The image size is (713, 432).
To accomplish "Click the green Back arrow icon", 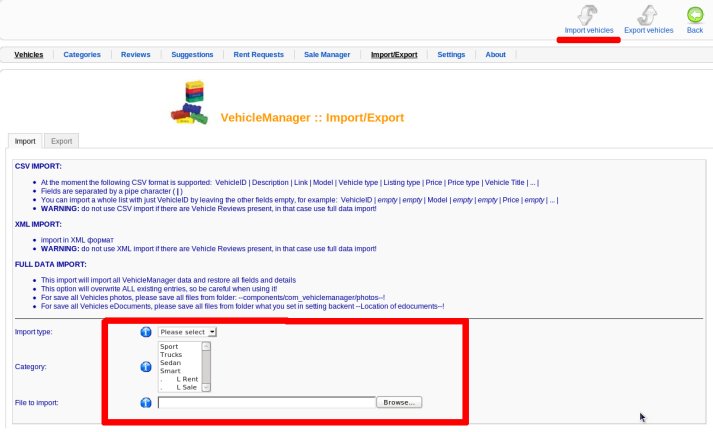I will pyautogui.click(x=695, y=15).
